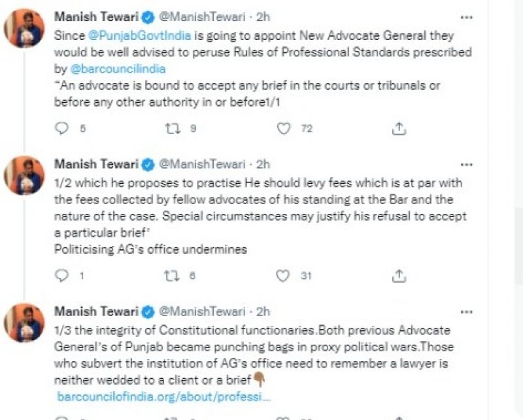
Task: Like the 1/2 tweet with 31 likes
Action: click(284, 276)
